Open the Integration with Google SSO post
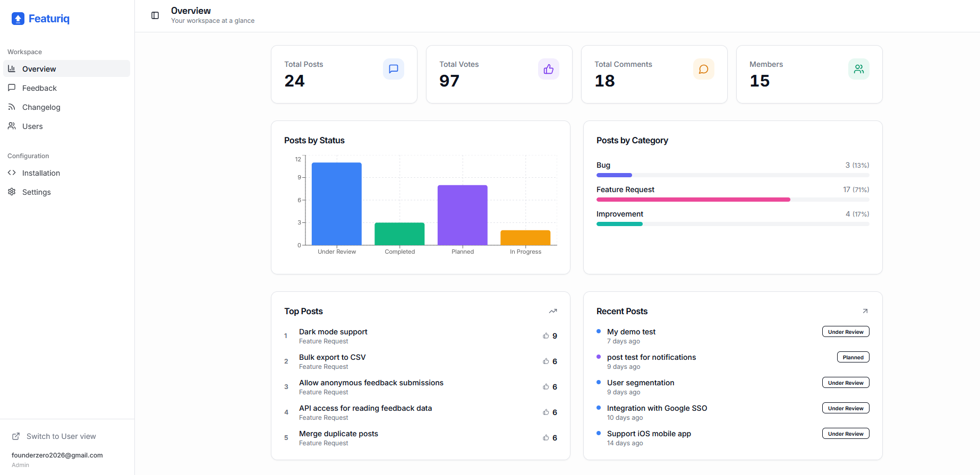This screenshot has height=475, width=980. 657,408
